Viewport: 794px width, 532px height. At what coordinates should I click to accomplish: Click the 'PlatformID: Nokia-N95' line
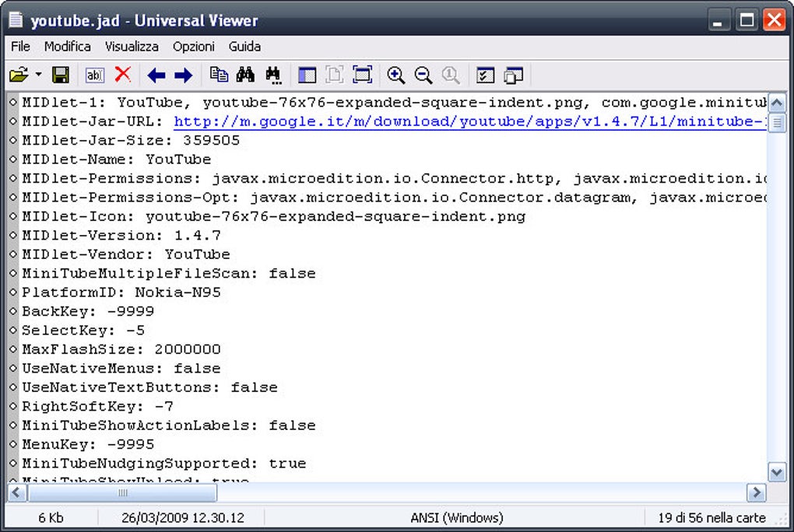[x=121, y=292]
